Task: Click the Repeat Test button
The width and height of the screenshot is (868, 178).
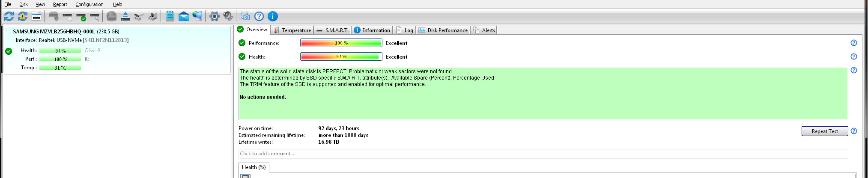Action: point(824,131)
